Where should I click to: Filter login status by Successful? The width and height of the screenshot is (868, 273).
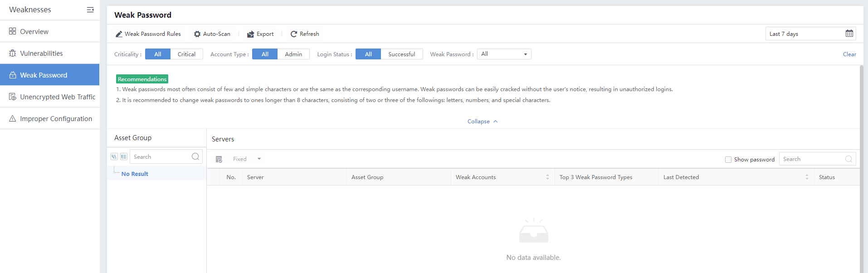point(401,54)
